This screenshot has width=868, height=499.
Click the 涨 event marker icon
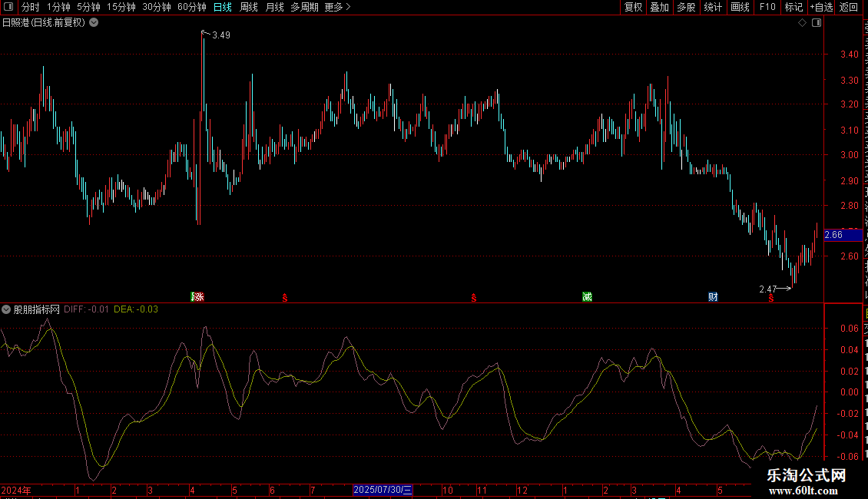click(197, 297)
